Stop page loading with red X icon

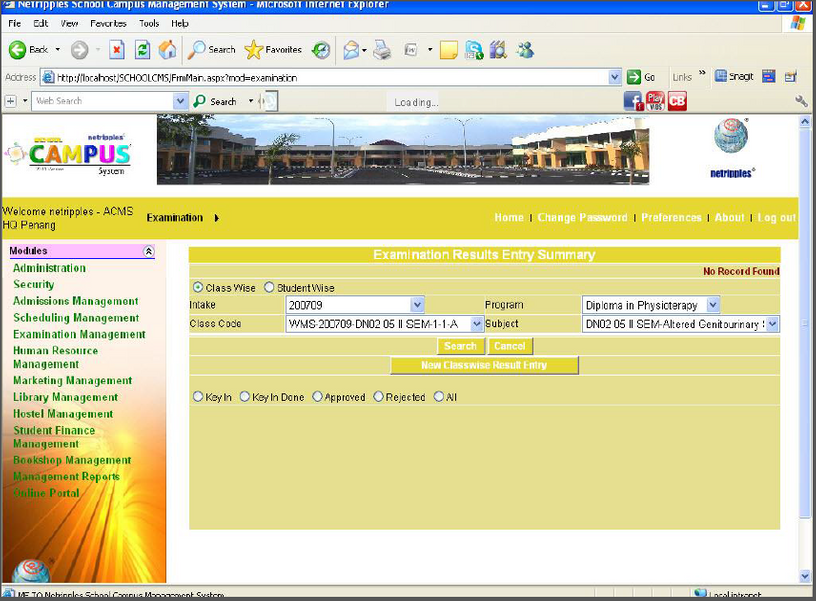pos(117,50)
